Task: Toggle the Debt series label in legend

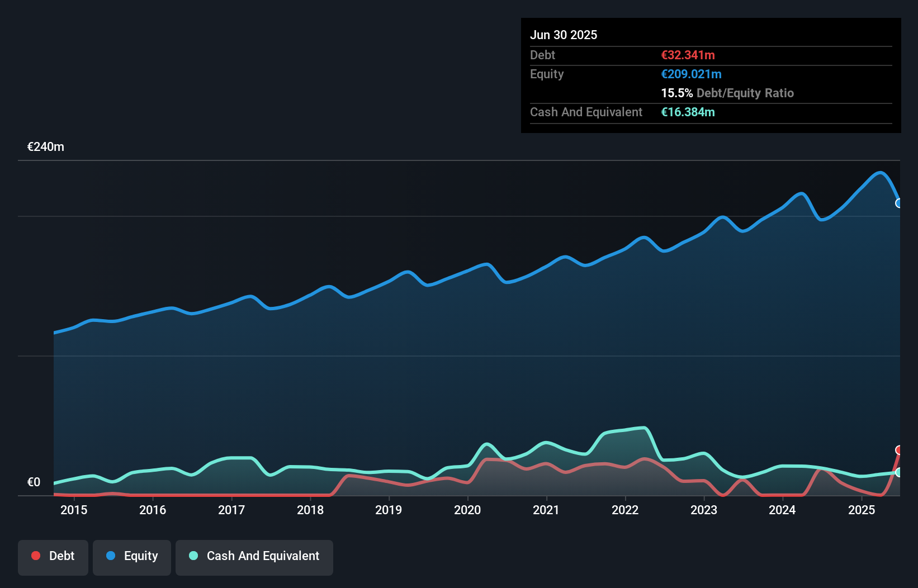Action: tap(61, 556)
